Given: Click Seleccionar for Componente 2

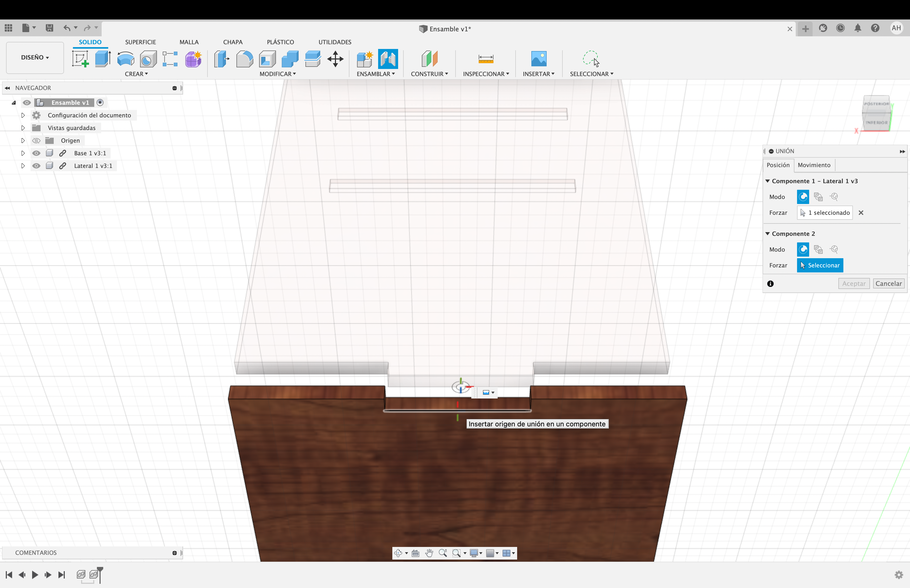Looking at the screenshot, I should 820,265.
